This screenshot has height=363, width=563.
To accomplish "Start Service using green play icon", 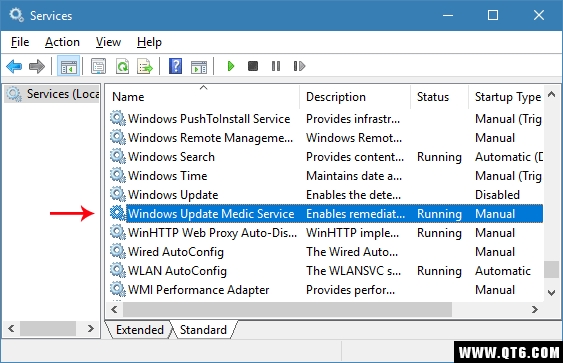I will [231, 66].
